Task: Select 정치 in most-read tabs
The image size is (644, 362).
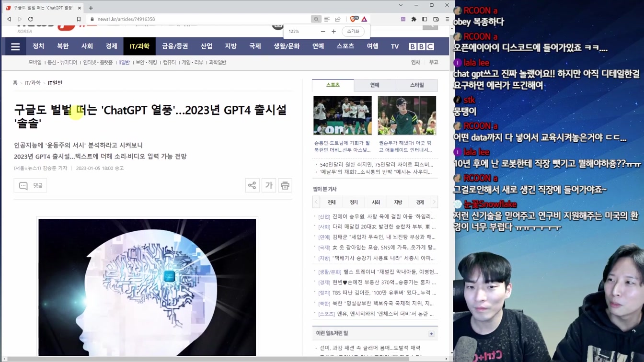Action: [x=354, y=202]
